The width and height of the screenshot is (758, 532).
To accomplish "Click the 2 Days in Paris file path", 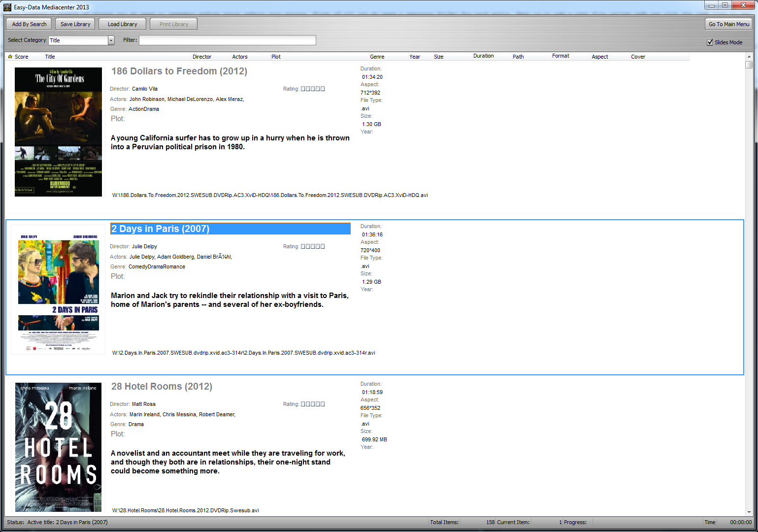I will click(x=244, y=353).
